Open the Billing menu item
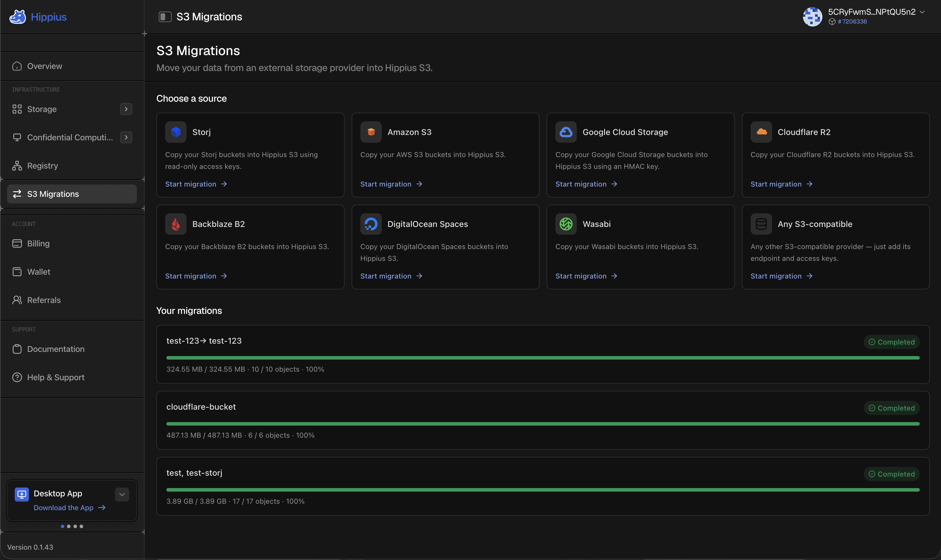Image resolution: width=941 pixels, height=560 pixels. coord(72,243)
